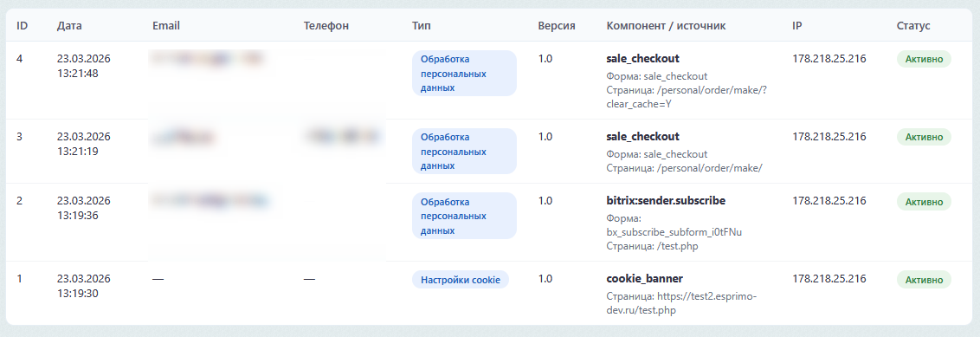
Task: Click sale_checkout component name in row 4
Action: (x=642, y=59)
